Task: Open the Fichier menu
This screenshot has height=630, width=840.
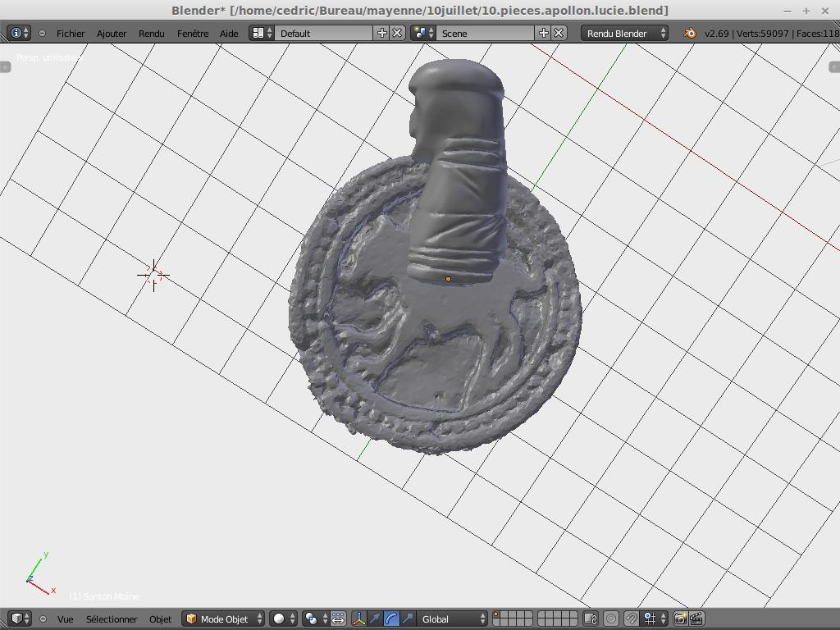Action: [71, 34]
